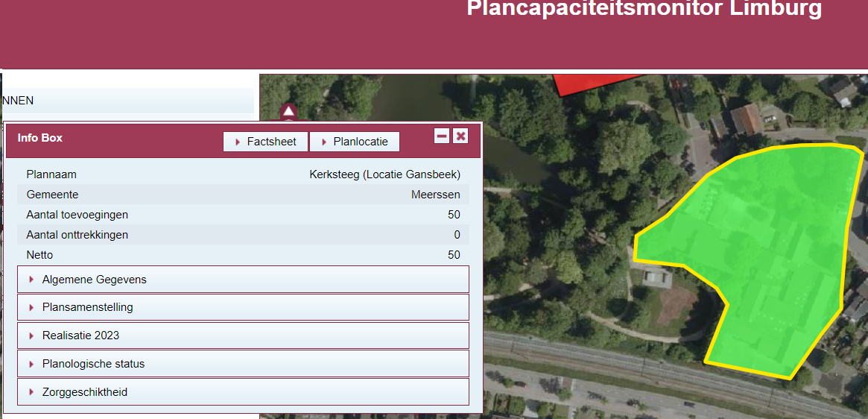Click the map pan-up arrow icon
This screenshot has width=868, height=419.
pos(288,111)
